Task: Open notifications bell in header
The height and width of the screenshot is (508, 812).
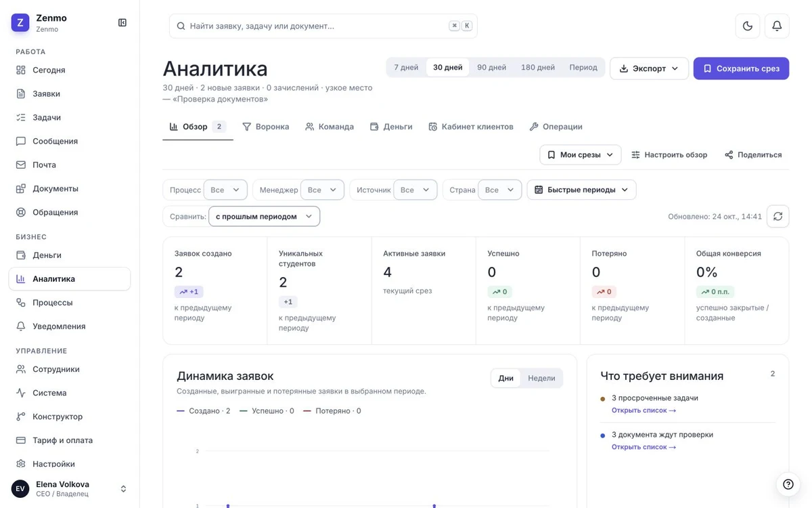Action: [777, 26]
